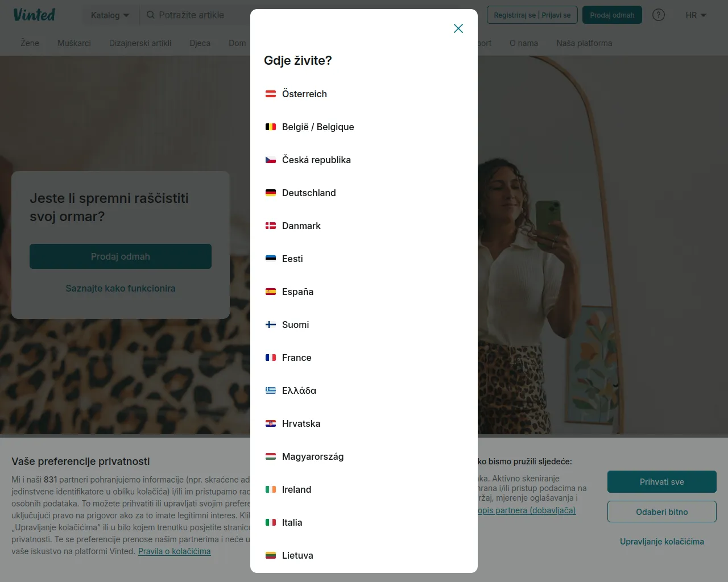Screen dimensions: 728x582
Task: Open the Muškarci category tab
Action: click(74, 43)
